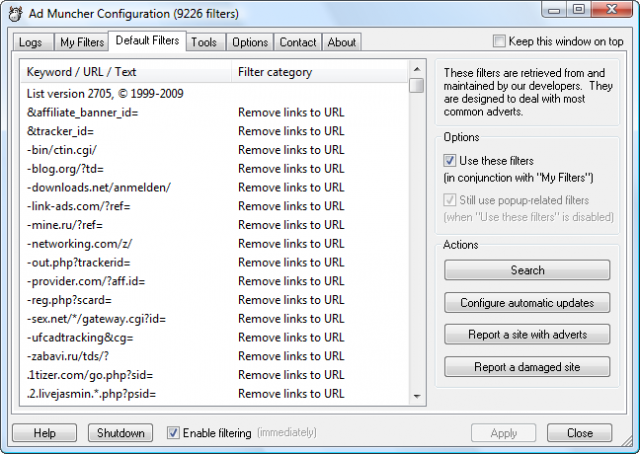Select the -blog.org/?td= filter row
The height and width of the screenshot is (454, 640).
pyautogui.click(x=214, y=169)
